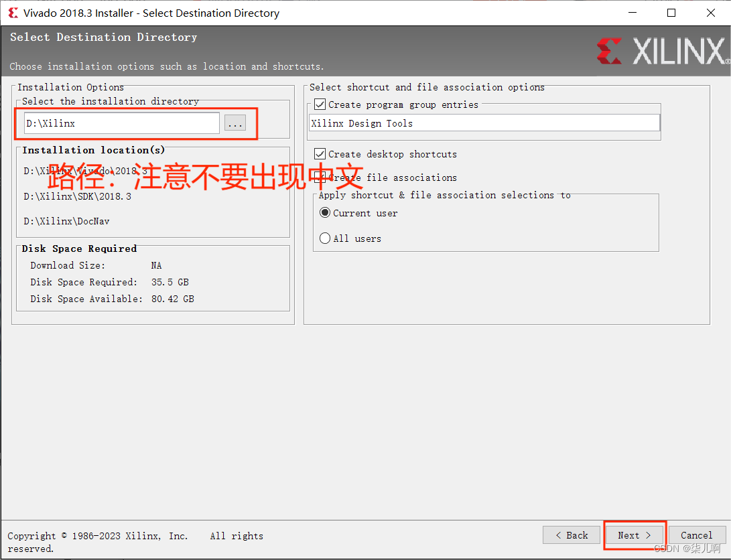Minimize the installer window
This screenshot has height=560, width=731.
click(x=633, y=13)
